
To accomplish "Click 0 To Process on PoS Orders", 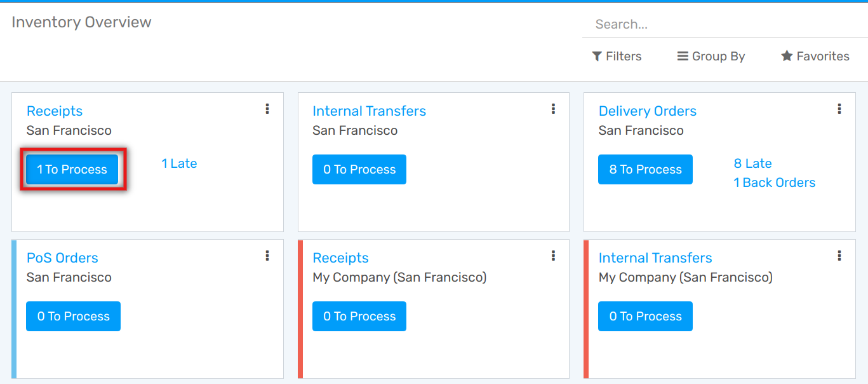I will click(x=73, y=317).
